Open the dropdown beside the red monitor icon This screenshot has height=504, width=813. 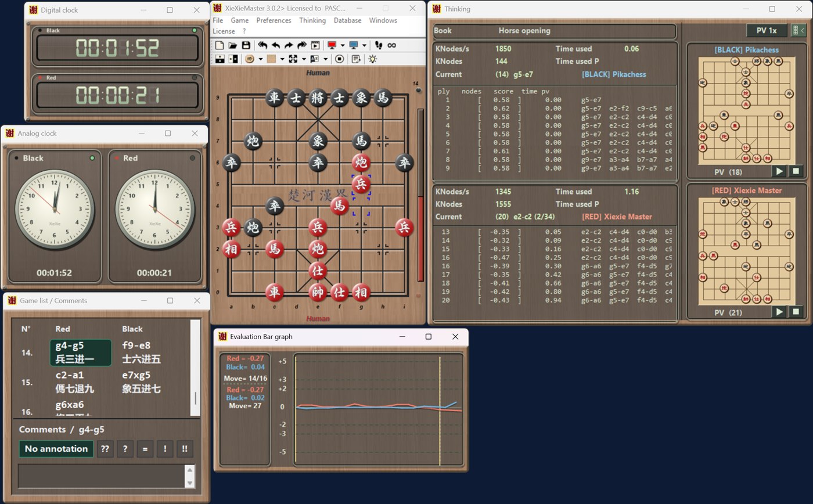click(x=343, y=45)
